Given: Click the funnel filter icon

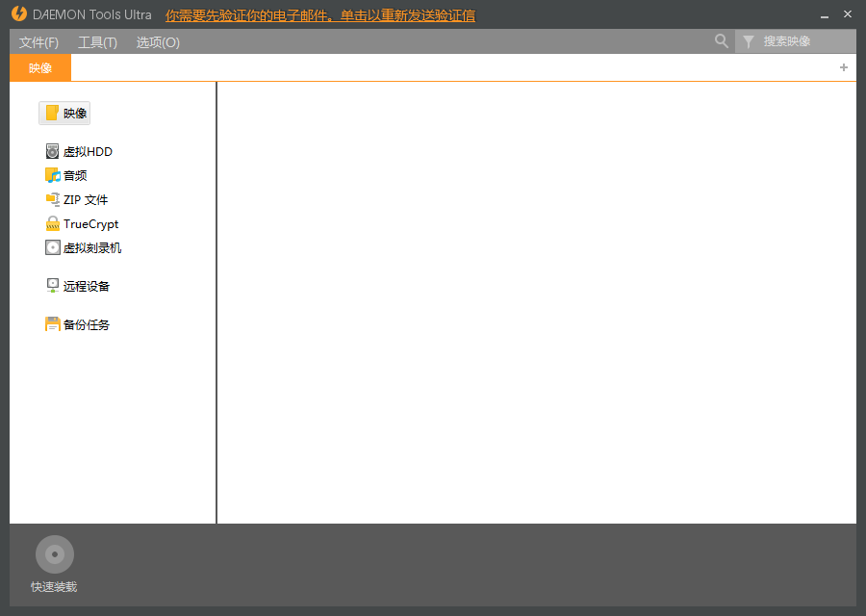Looking at the screenshot, I should (749, 41).
